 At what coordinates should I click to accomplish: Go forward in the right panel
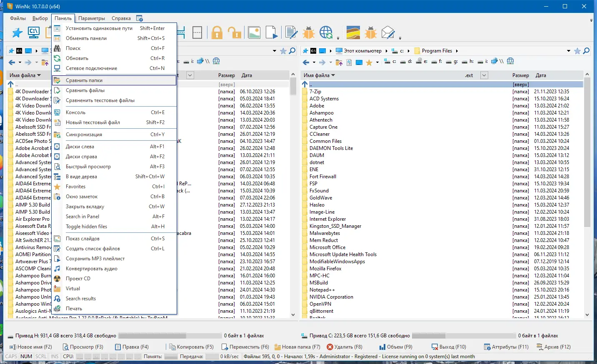(322, 62)
